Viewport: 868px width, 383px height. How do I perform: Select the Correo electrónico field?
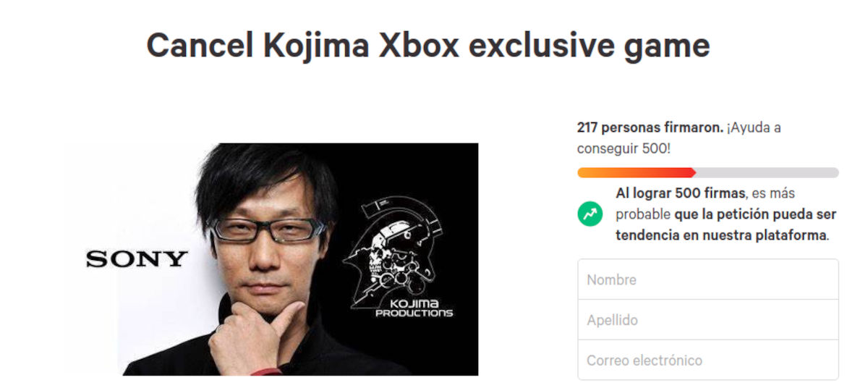707,360
